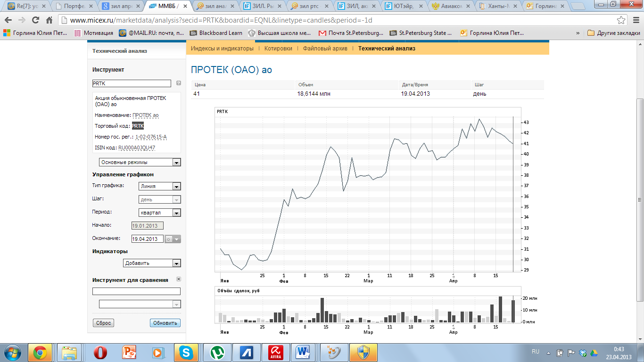644x362 pixels.
Task: Open Microsoft Word from the taskbar
Action: [x=303, y=352]
